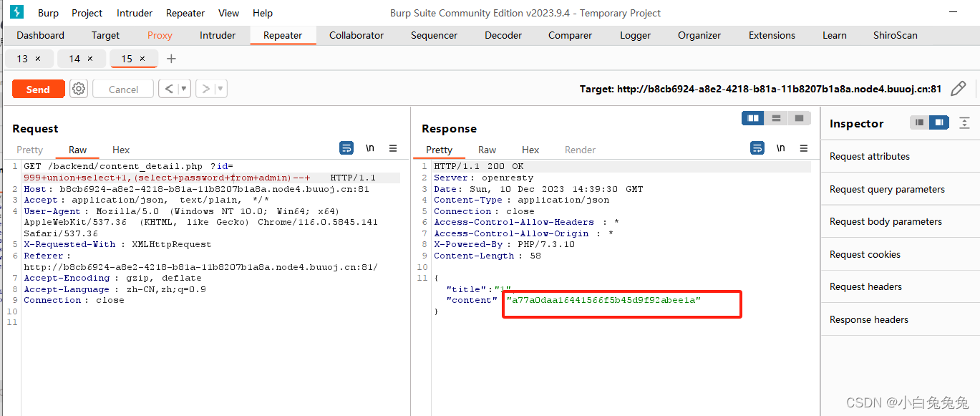This screenshot has height=416, width=980.
Task: Expand Request query parameters section
Action: (x=901, y=189)
